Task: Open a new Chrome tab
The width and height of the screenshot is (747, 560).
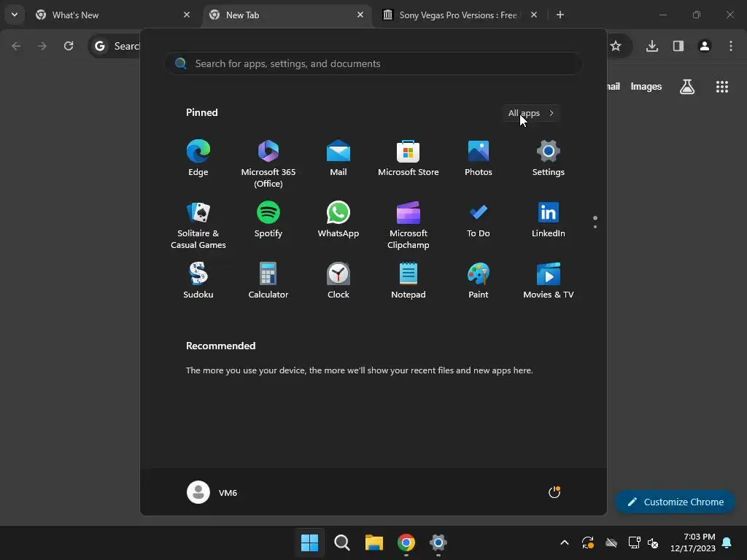Action: 560,15
